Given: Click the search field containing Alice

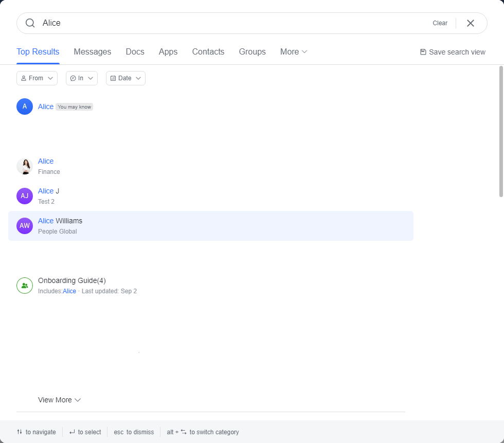Looking at the screenshot, I should coord(231,23).
